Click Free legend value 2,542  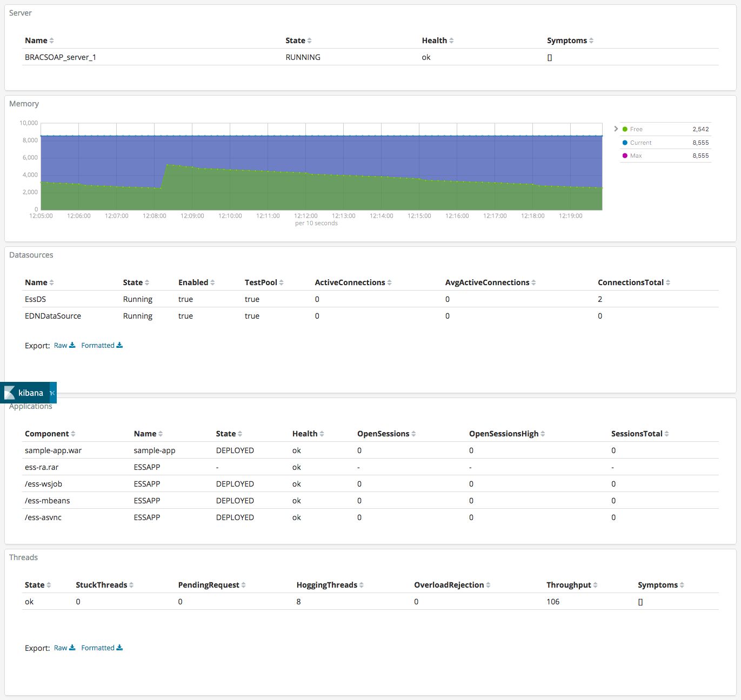click(x=700, y=129)
